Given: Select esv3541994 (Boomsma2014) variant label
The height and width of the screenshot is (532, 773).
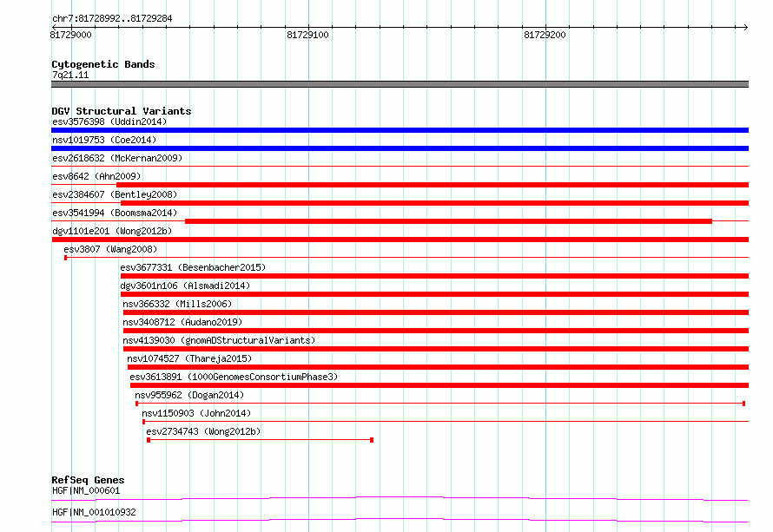Looking at the screenshot, I should tap(115, 213).
